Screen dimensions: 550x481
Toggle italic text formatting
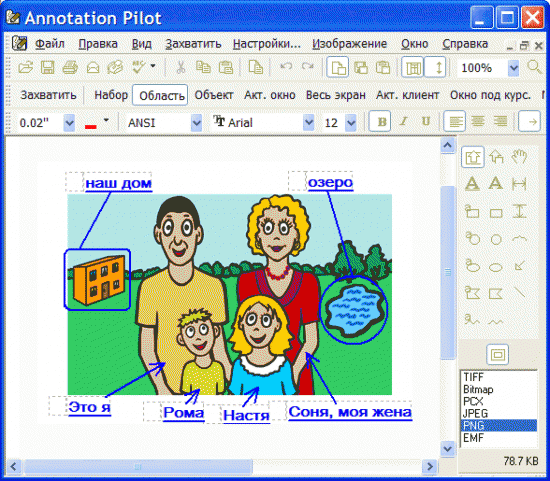coord(403,122)
